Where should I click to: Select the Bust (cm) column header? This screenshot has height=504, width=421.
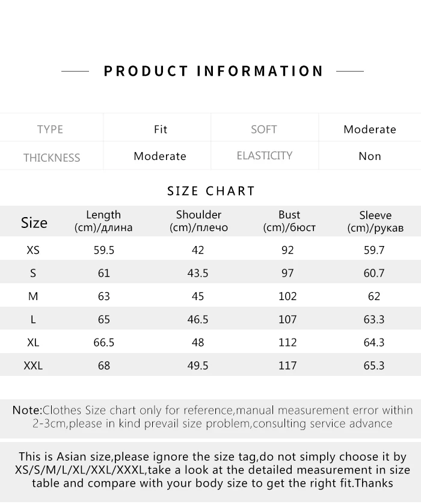[289, 221]
